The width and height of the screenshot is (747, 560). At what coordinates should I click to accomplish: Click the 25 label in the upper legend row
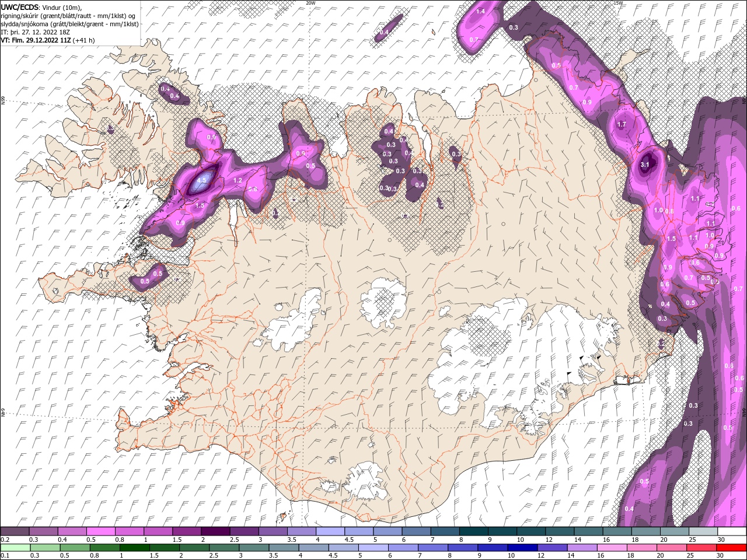[693, 540]
